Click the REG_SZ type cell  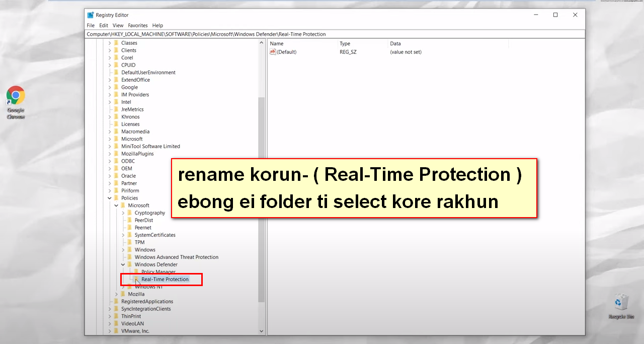coord(348,52)
